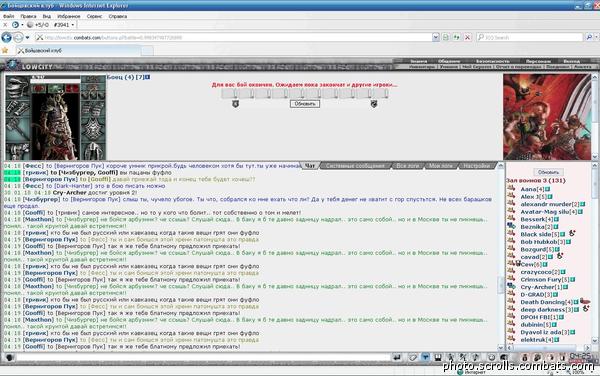Open info icon next to Crimson Fury[5]
This screenshot has height=376, width=600.
coord(572,280)
